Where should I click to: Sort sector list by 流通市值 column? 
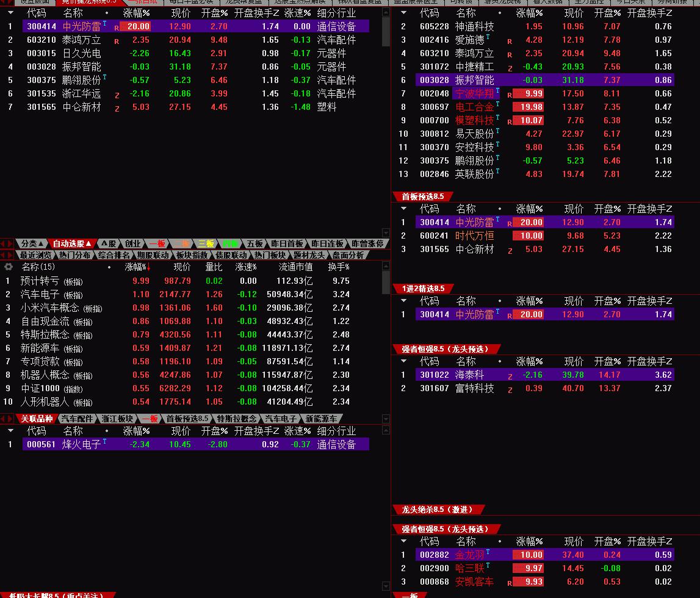coord(295,267)
